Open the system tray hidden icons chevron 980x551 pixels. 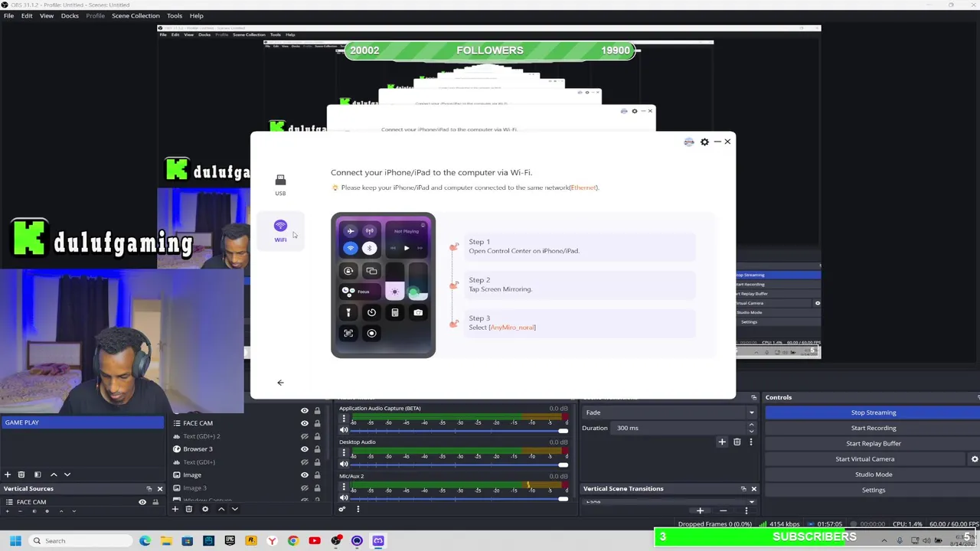884,540
